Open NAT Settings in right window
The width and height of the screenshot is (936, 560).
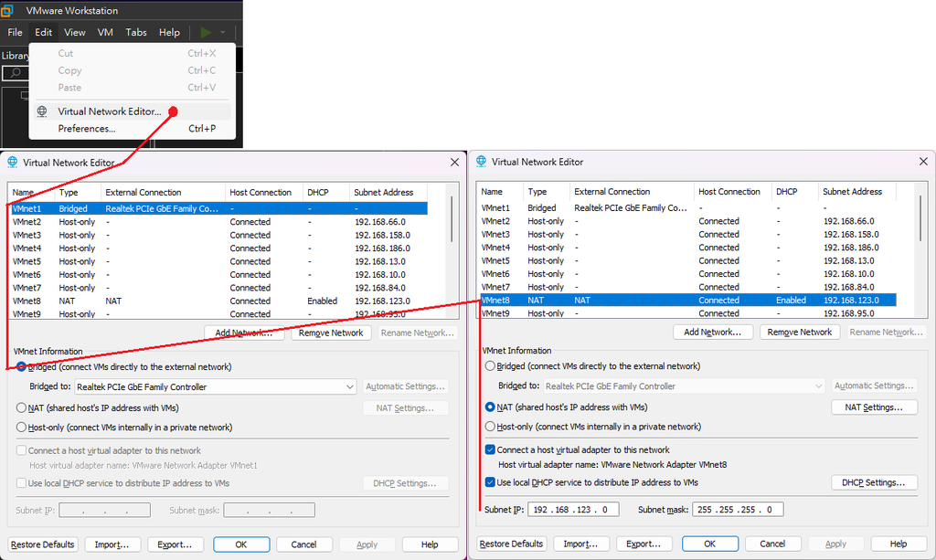[874, 407]
